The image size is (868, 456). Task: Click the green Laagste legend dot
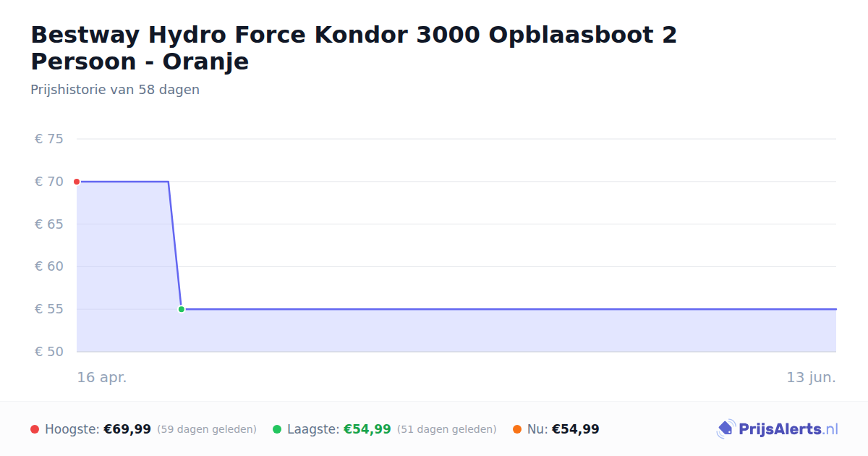[277, 429]
